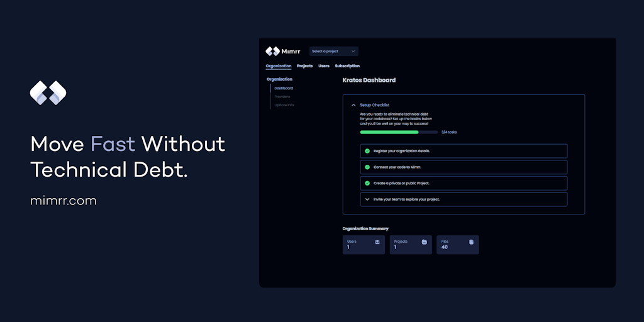The height and width of the screenshot is (322, 644).
Task: Click the mimrr.com link on the banner
Action: (x=64, y=201)
